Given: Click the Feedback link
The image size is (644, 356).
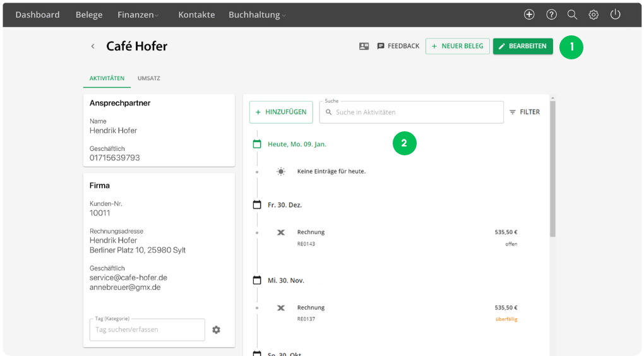Looking at the screenshot, I should pyautogui.click(x=398, y=46).
